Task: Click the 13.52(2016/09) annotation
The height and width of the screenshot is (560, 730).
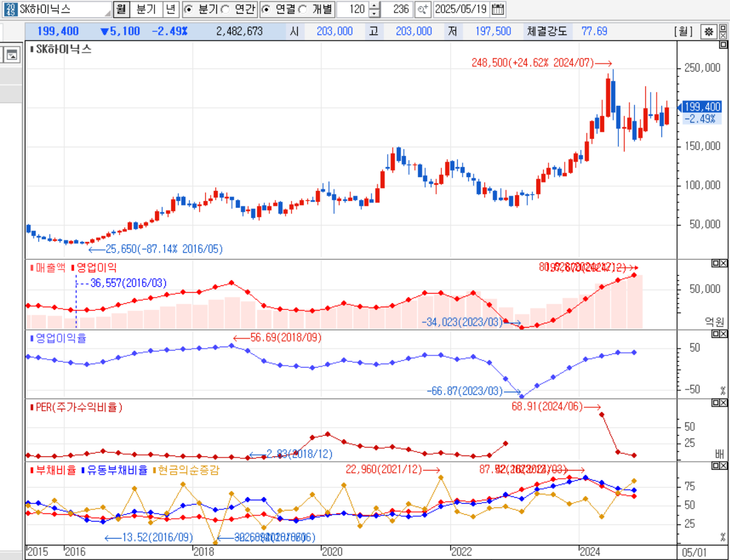Action: point(158,538)
